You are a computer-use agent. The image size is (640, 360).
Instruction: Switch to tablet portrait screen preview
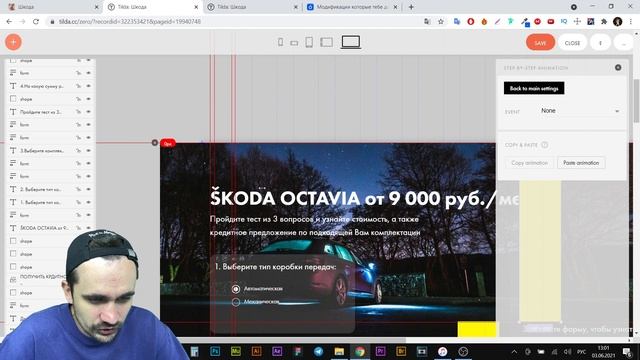(309, 42)
